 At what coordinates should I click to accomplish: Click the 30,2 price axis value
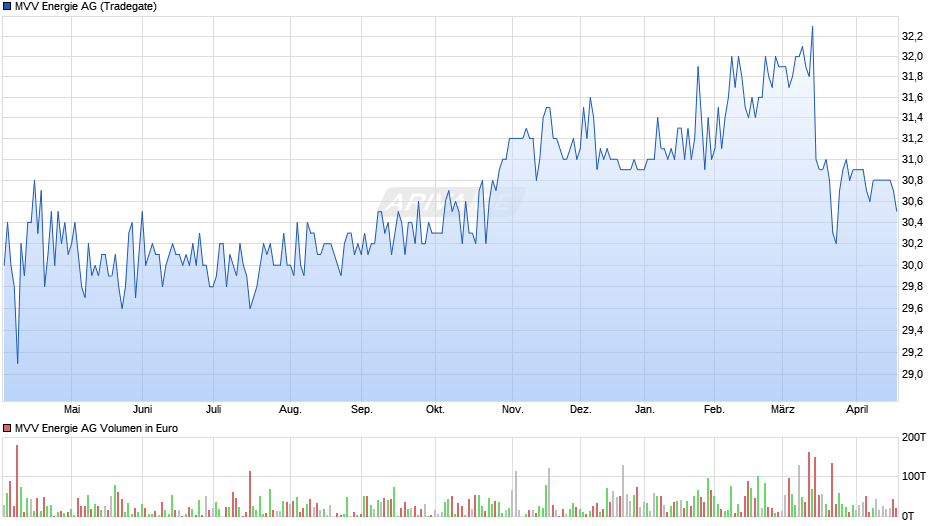pyautogui.click(x=912, y=244)
